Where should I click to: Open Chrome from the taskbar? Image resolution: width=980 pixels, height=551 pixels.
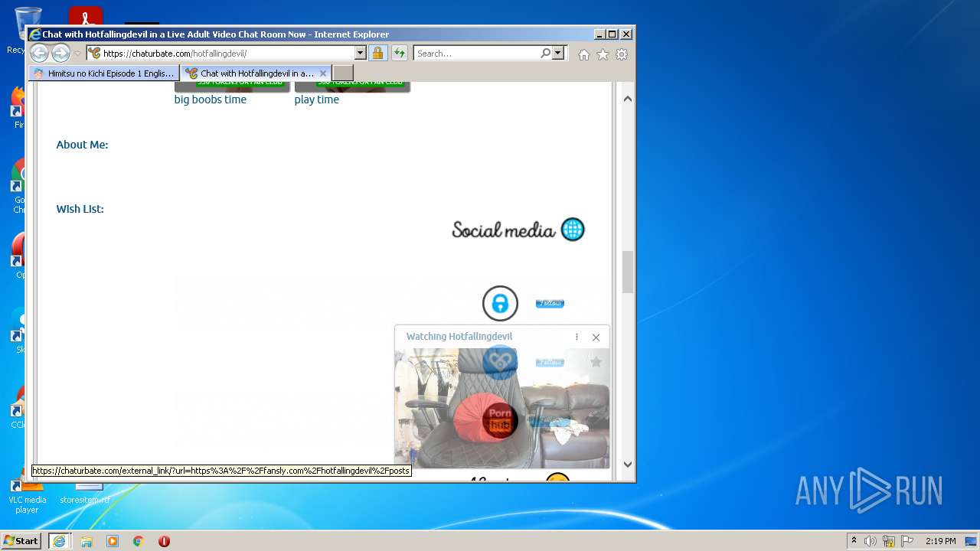(x=139, y=541)
